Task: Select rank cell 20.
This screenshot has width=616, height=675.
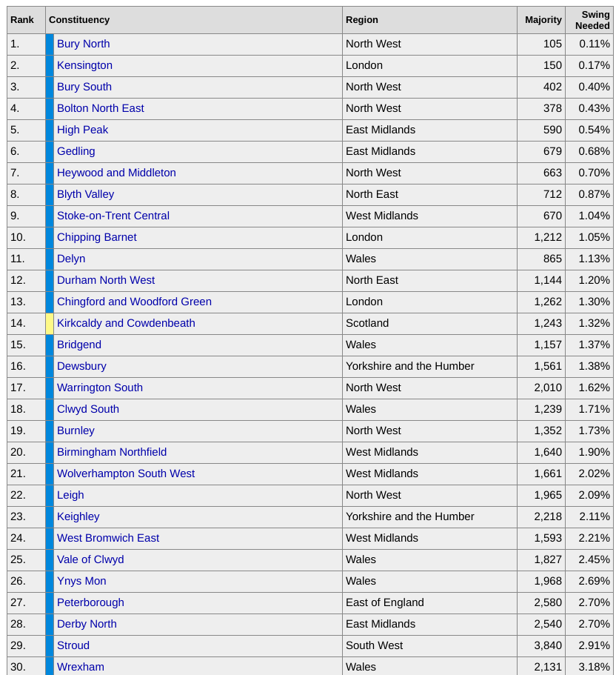Action: 26,453
